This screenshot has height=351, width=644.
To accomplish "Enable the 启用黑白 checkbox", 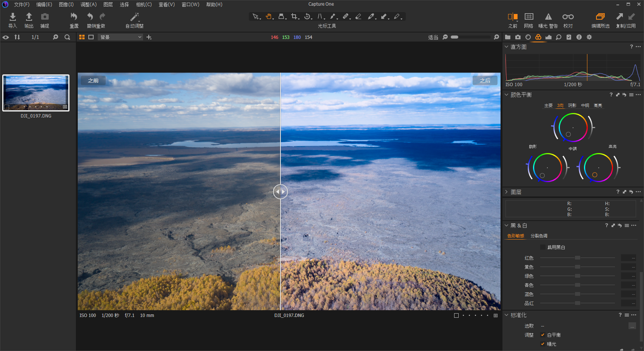I will pos(543,247).
